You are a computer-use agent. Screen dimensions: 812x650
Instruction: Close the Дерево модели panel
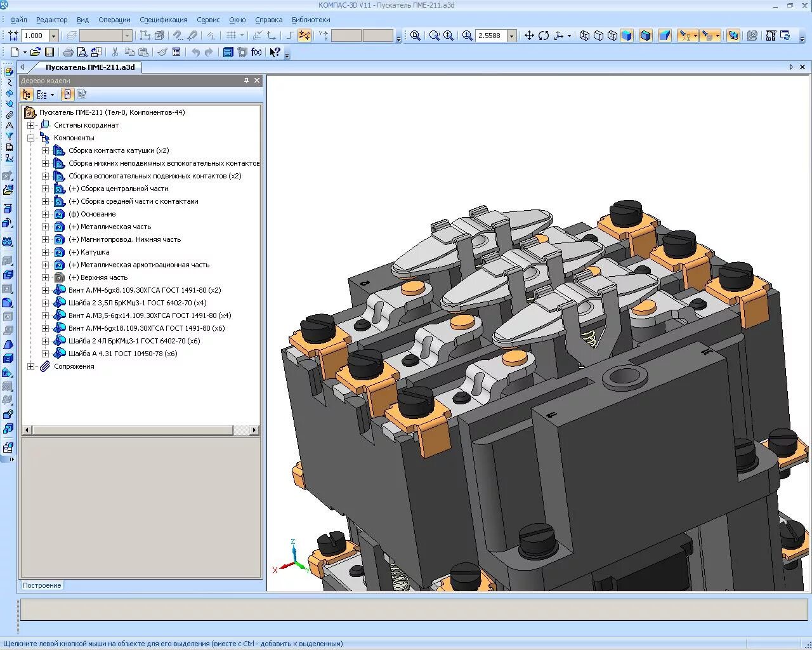click(257, 81)
